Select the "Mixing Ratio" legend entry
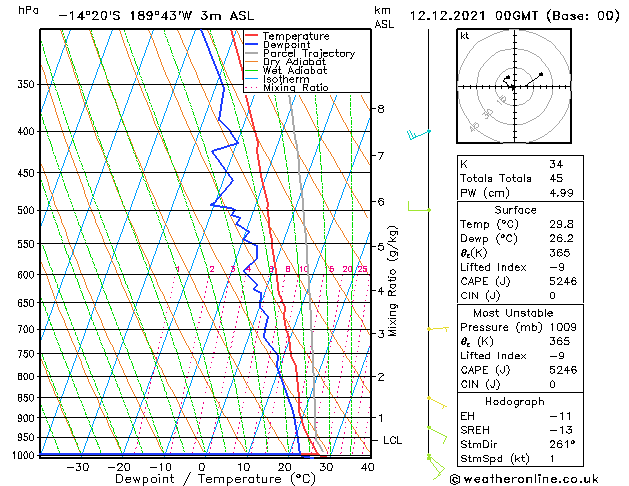The height and width of the screenshot is (486, 629). 287,87
